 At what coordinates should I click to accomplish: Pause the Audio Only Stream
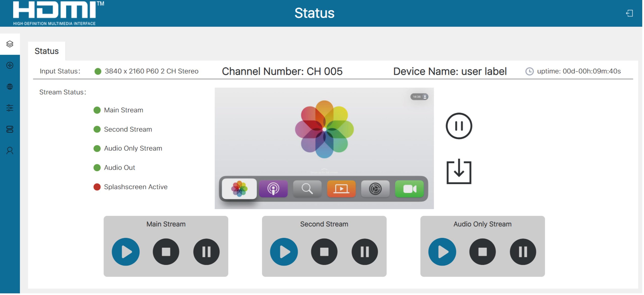point(524,252)
